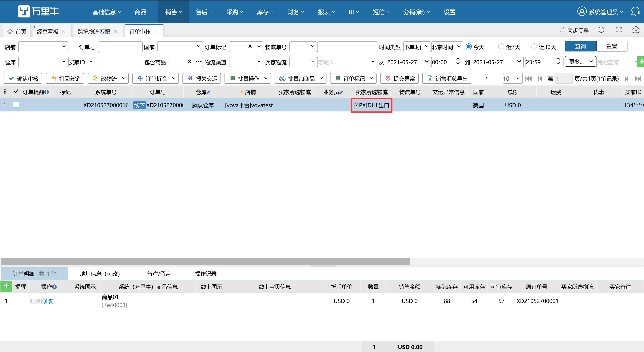The image size is (644, 352).
Task: Select the 今天 radio button
Action: tap(469, 47)
